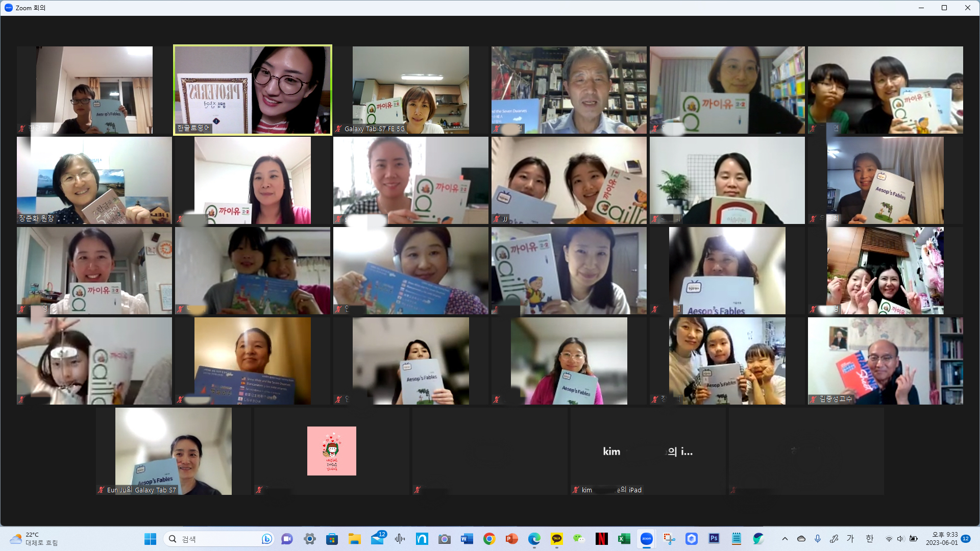
Task: Click the Zoom taskbar icon
Action: coord(646,539)
